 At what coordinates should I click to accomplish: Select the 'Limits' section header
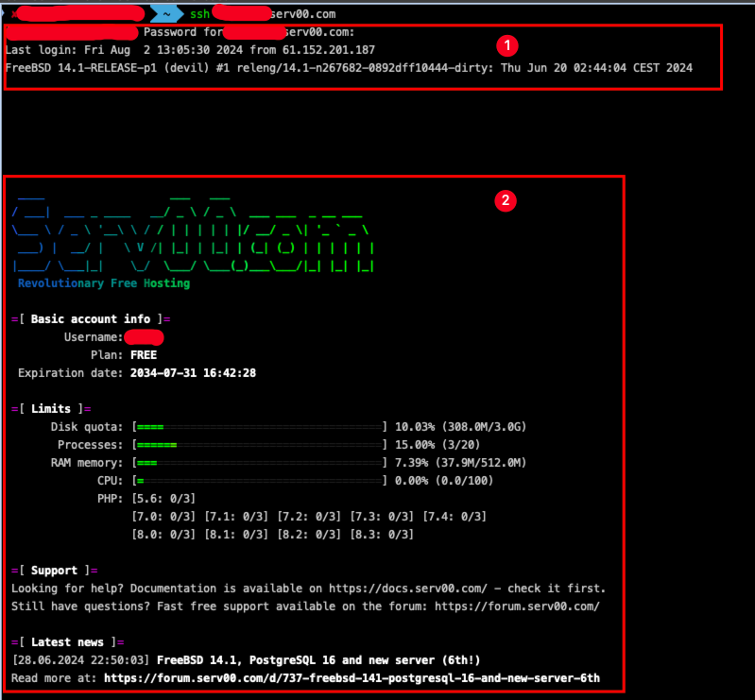click(51, 409)
